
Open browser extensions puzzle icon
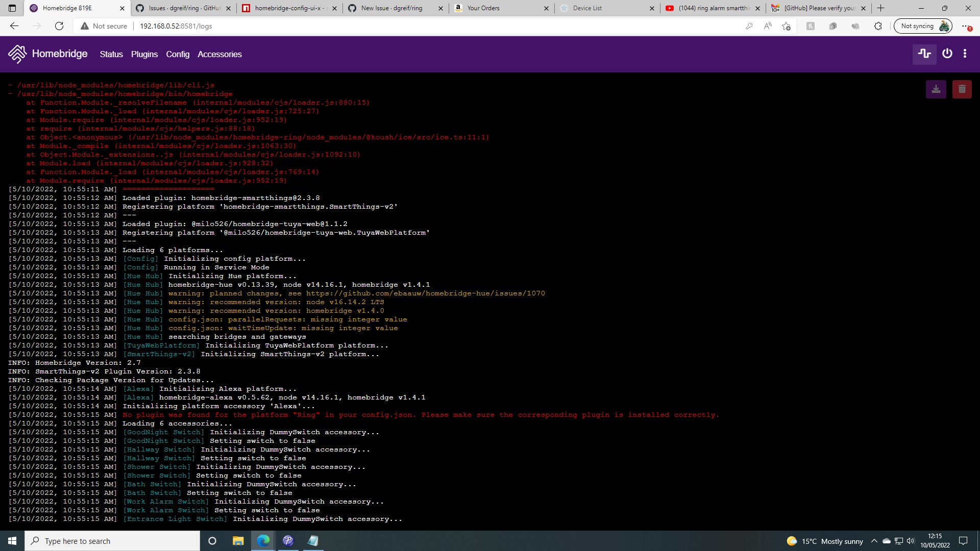[x=878, y=26]
